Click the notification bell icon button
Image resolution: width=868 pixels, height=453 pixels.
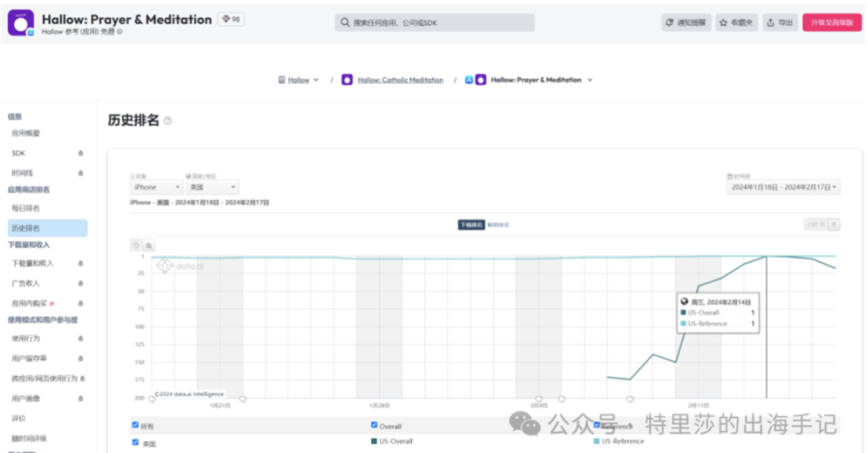pyautogui.click(x=670, y=23)
